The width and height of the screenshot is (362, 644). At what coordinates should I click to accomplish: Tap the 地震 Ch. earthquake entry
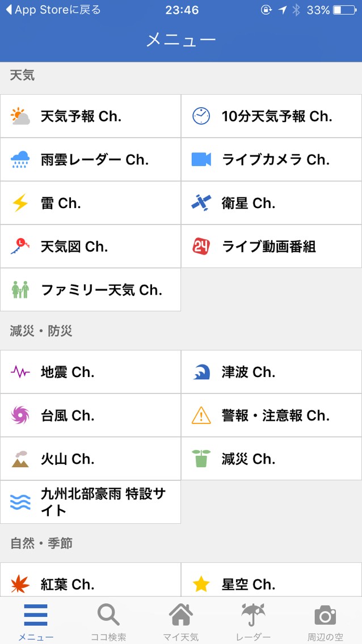91,372
